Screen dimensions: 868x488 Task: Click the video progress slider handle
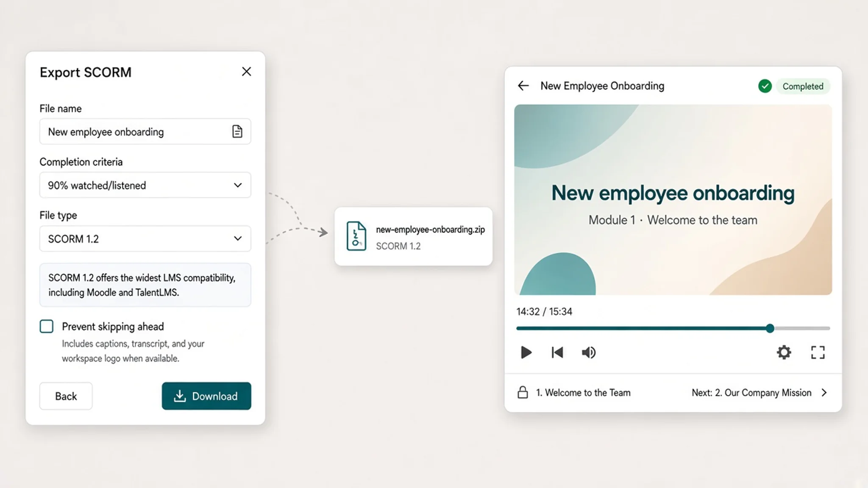click(770, 328)
